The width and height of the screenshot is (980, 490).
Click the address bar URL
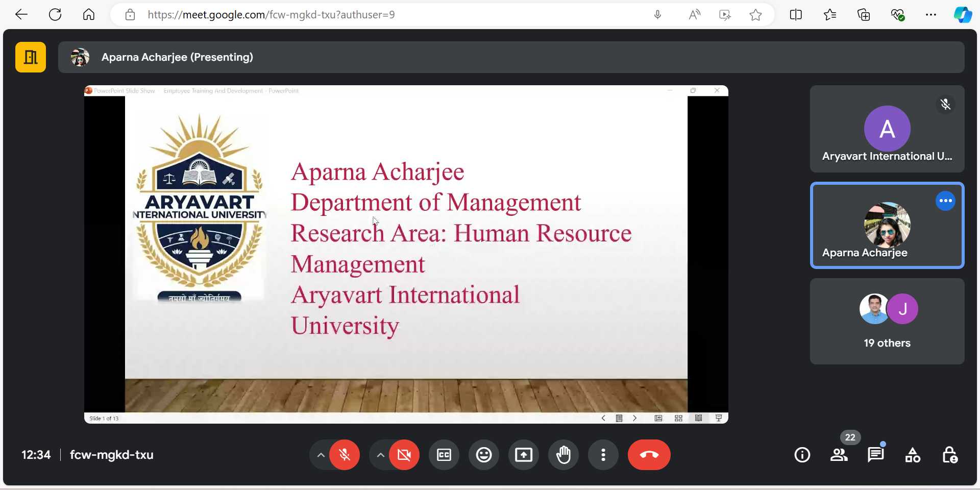point(271,15)
